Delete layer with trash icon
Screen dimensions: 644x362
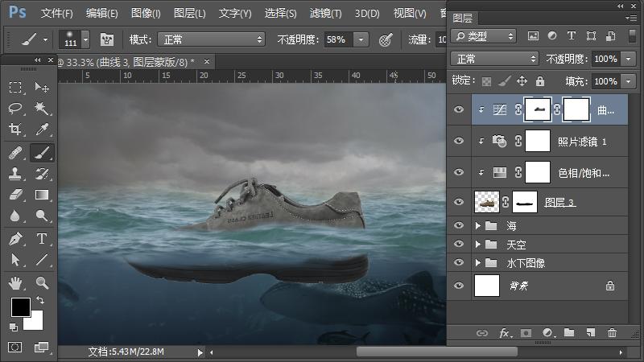click(x=612, y=332)
